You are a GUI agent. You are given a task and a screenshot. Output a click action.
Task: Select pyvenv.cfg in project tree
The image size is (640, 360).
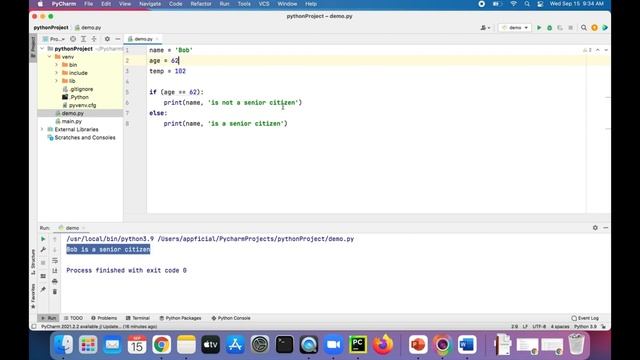[79, 105]
